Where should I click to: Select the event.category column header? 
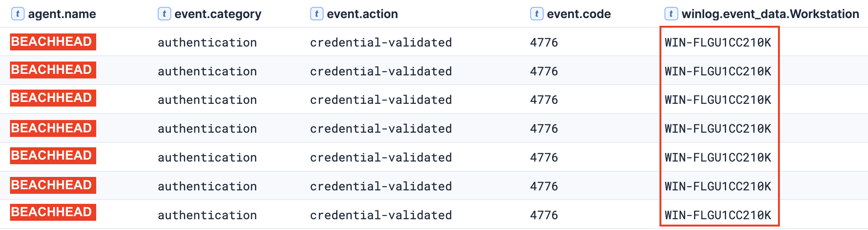pos(218,14)
